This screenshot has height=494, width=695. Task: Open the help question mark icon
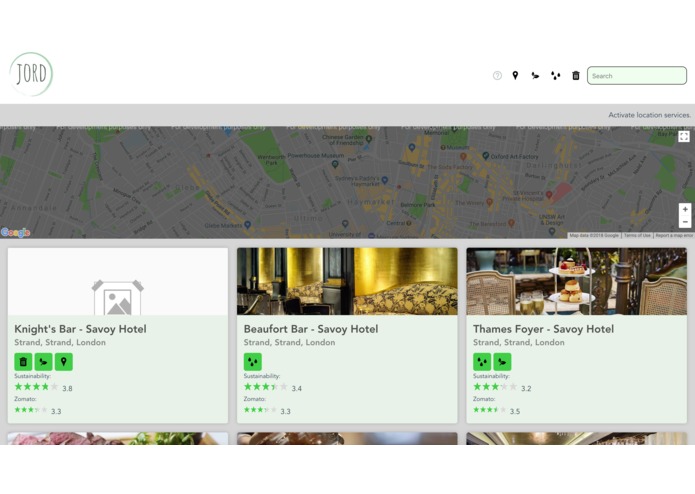[x=497, y=76]
